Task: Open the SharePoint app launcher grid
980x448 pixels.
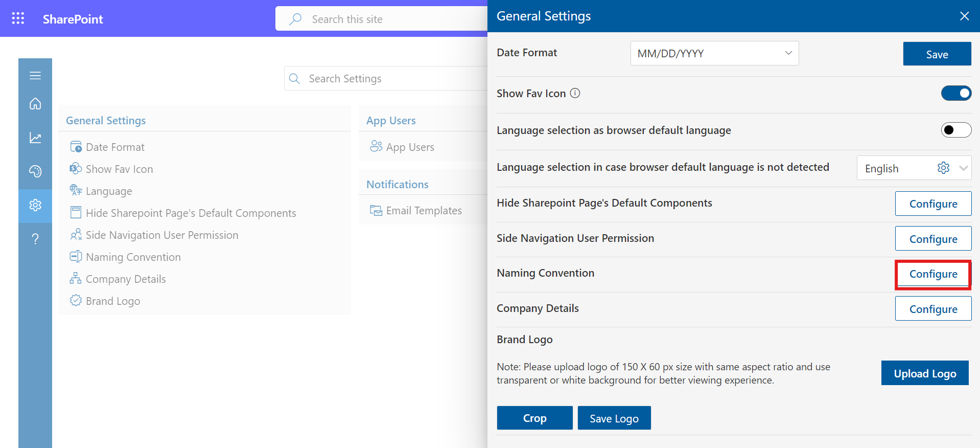Action: pyautogui.click(x=18, y=18)
